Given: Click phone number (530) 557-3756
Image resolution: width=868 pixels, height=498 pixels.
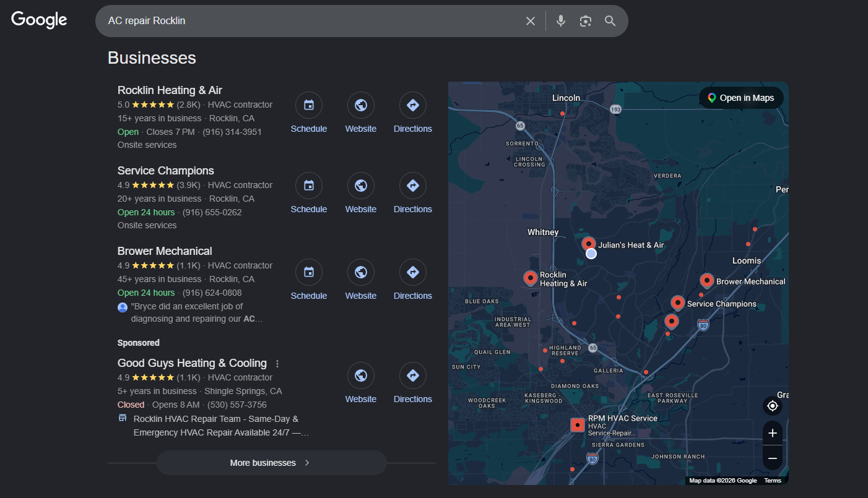Looking at the screenshot, I should [237, 405].
